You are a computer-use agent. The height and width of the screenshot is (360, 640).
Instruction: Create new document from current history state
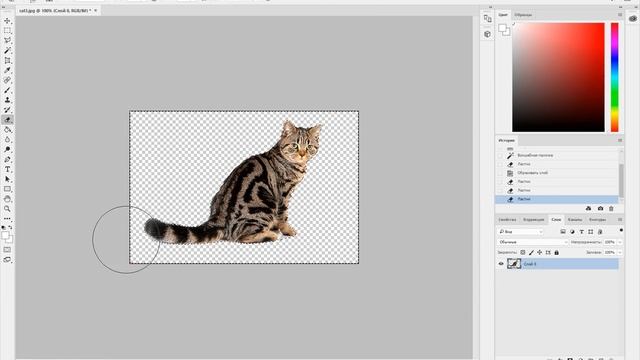(588, 209)
